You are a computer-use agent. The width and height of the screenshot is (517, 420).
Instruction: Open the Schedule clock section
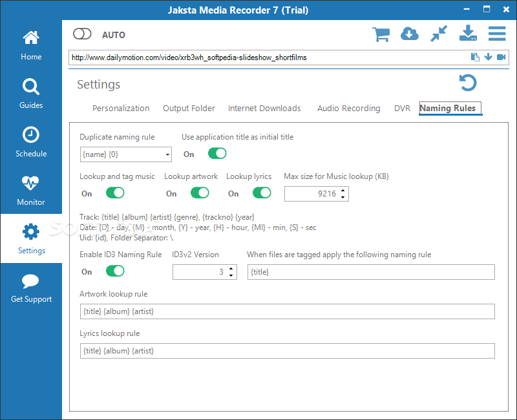click(x=31, y=142)
